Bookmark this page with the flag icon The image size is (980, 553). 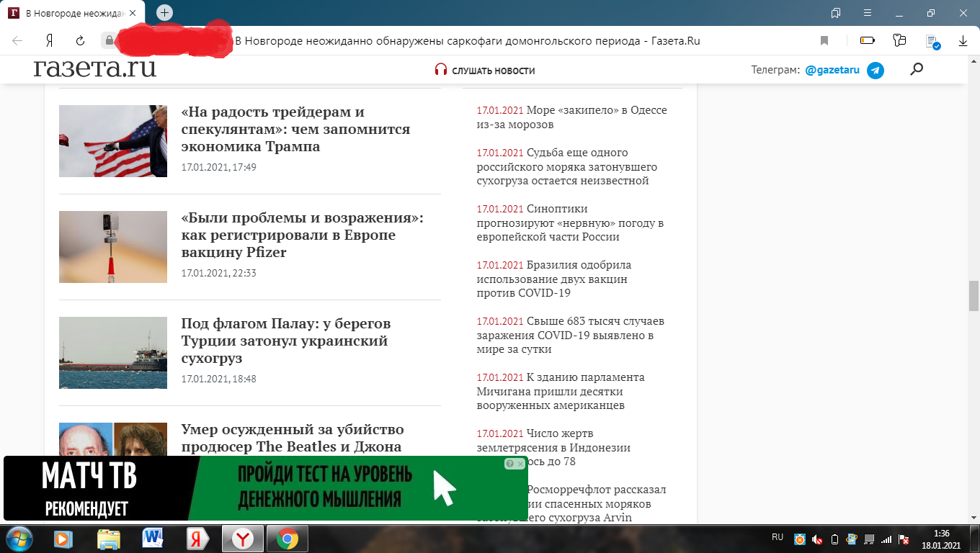pyautogui.click(x=824, y=41)
